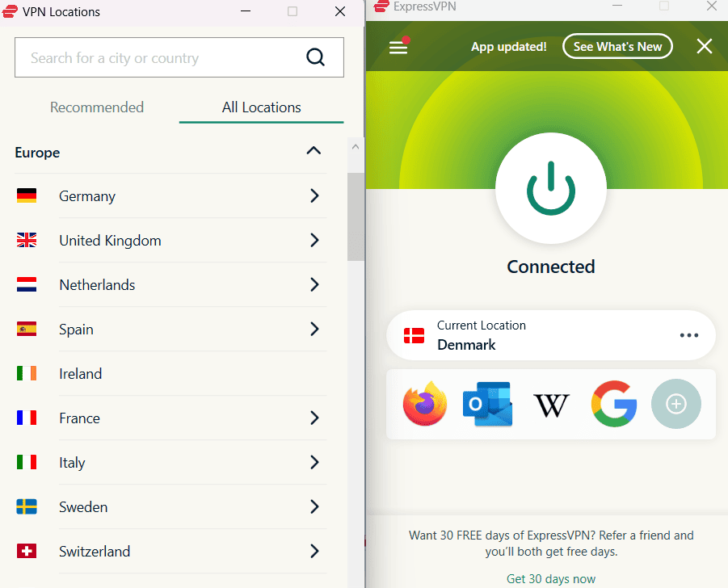Screen dimensions: 728x588
Task: Expand Germany server locations
Action: (x=314, y=195)
